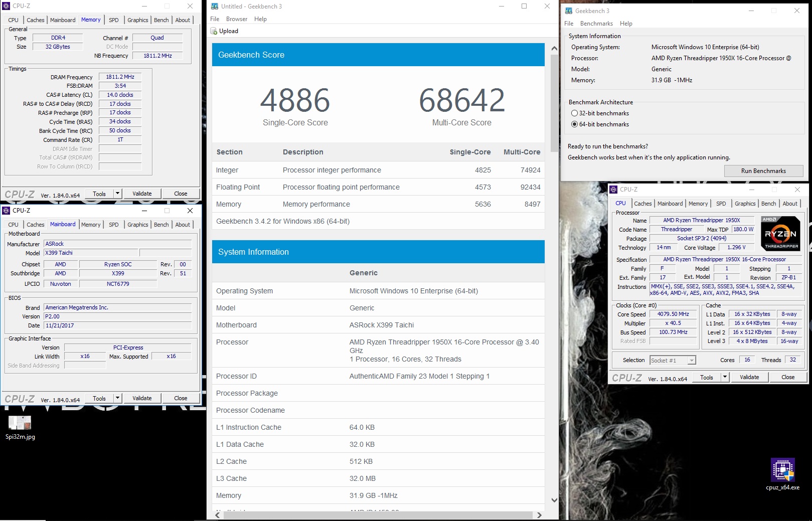Click Close button in right CPU-Z window
The image size is (812, 521).
(787, 377)
